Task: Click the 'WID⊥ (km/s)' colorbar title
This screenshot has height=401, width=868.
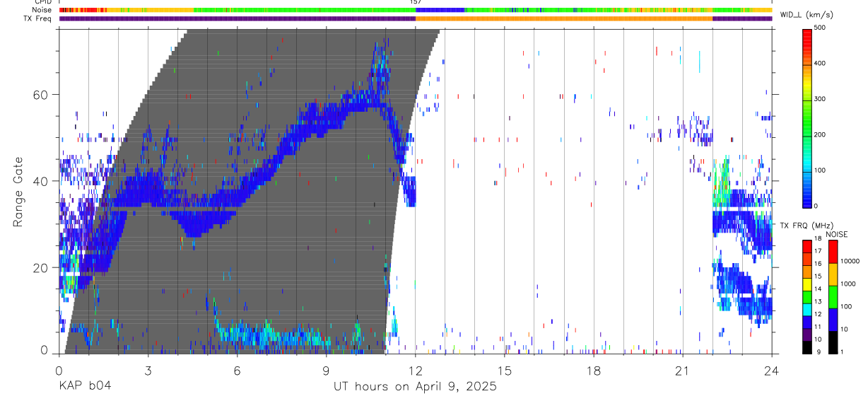Action: 807,15
